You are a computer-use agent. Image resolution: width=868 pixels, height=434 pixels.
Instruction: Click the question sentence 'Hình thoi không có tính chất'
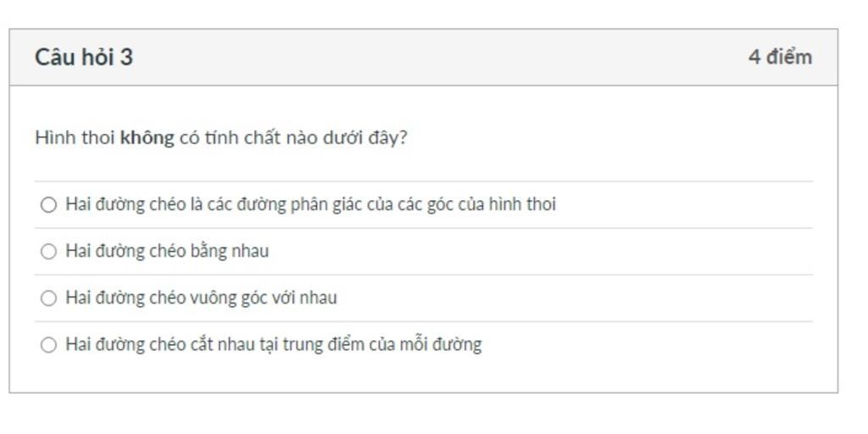tap(221, 138)
